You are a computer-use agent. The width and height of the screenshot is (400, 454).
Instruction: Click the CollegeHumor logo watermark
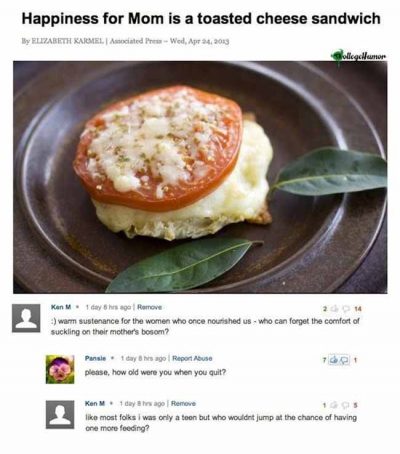359,56
